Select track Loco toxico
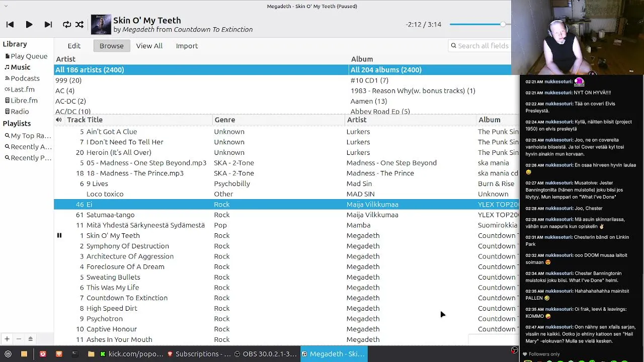 tap(286, 194)
